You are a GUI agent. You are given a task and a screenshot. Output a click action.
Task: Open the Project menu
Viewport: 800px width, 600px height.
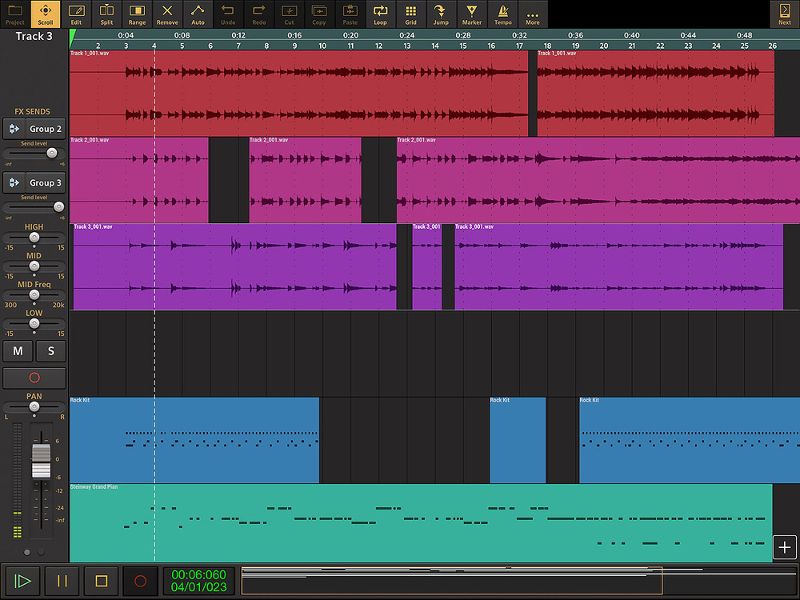pyautogui.click(x=13, y=13)
